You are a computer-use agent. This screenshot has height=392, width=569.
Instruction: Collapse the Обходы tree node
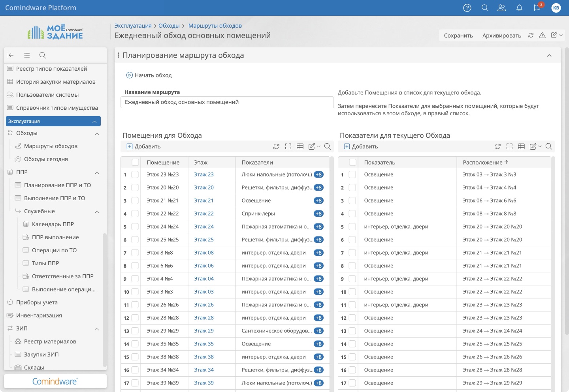[97, 134]
